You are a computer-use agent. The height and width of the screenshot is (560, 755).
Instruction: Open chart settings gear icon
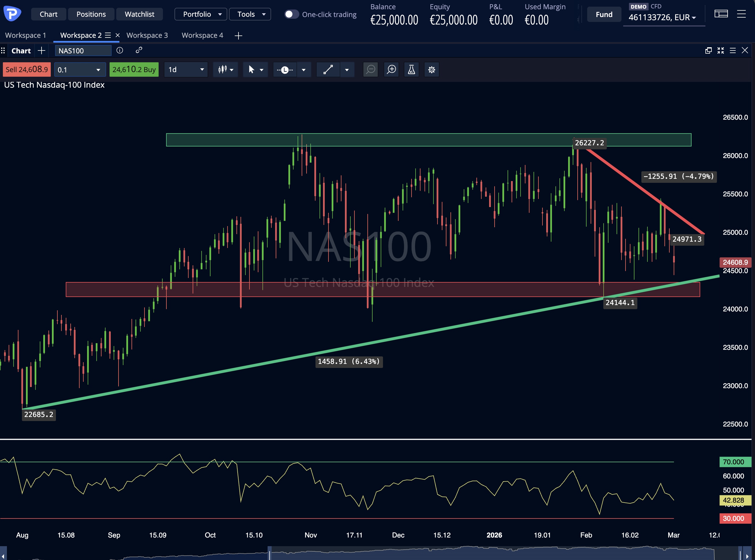pyautogui.click(x=431, y=69)
